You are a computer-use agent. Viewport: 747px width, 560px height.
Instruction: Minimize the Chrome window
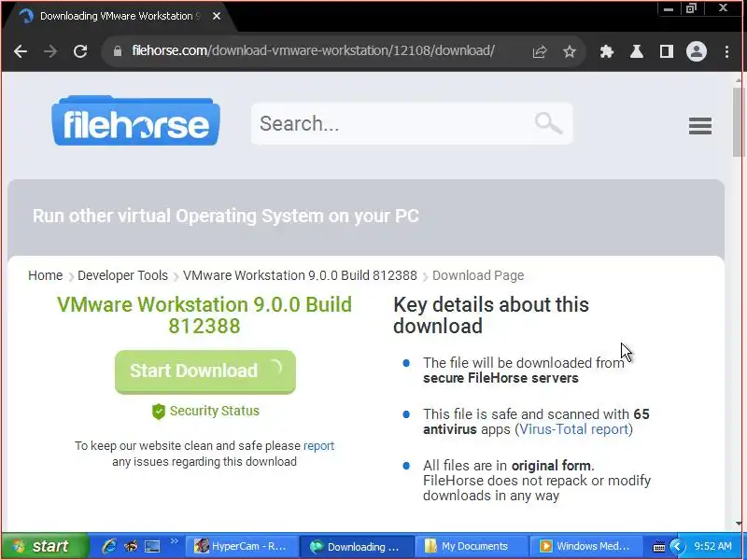(669, 8)
